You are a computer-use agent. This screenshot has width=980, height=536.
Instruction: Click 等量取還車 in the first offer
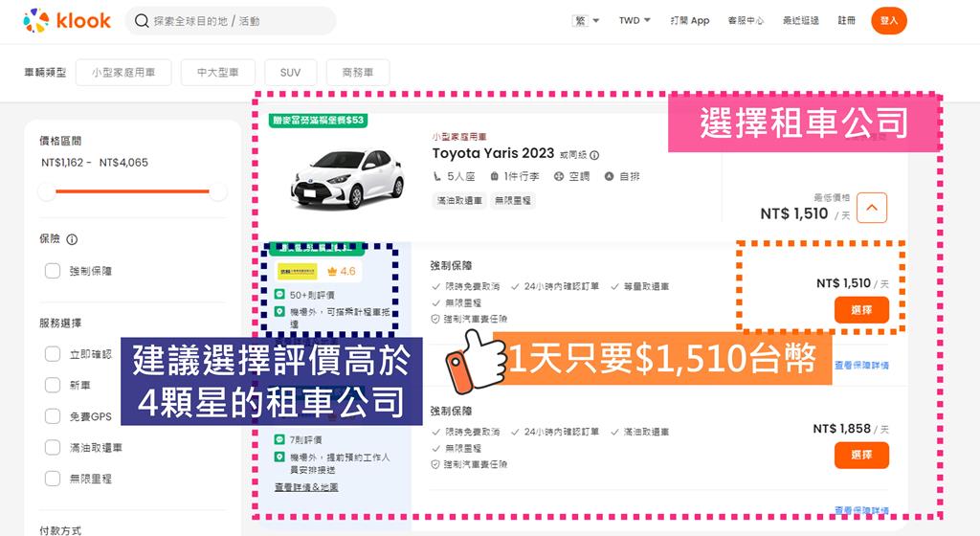(x=646, y=287)
